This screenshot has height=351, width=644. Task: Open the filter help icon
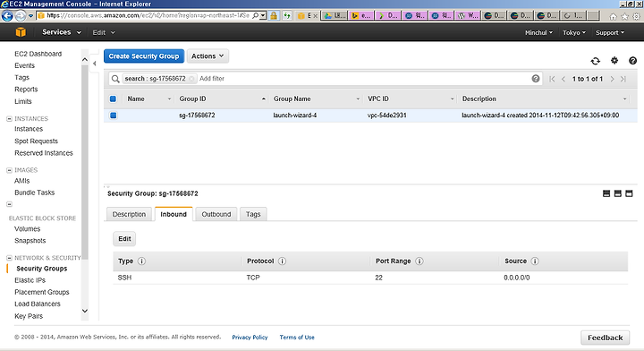pyautogui.click(x=535, y=79)
